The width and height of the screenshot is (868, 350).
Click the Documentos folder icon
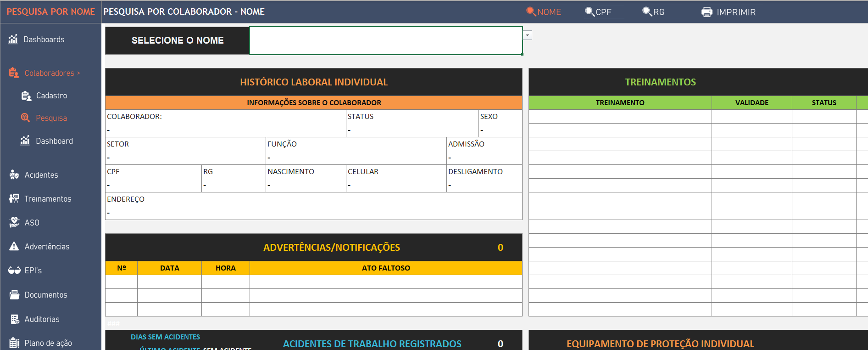14,294
